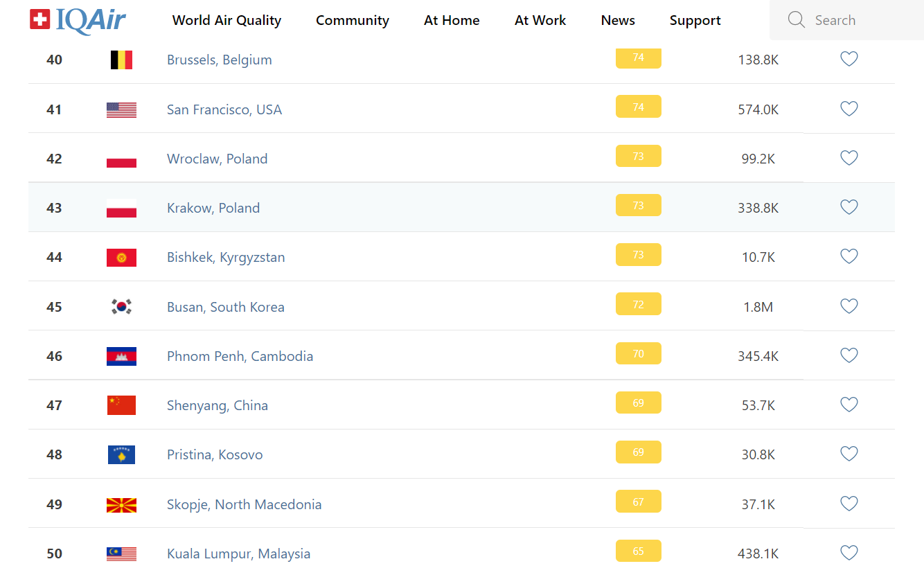Click the IQAir logo
The width and height of the screenshot is (924, 584).
tap(78, 20)
